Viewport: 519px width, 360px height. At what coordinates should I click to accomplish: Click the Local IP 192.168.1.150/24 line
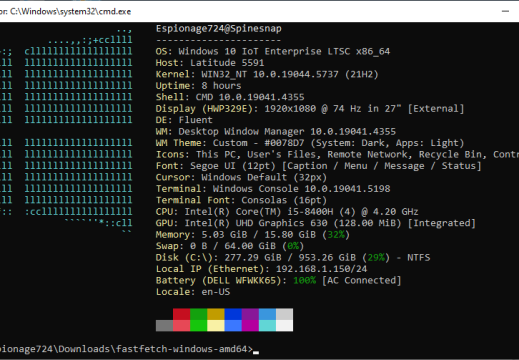[261, 269]
